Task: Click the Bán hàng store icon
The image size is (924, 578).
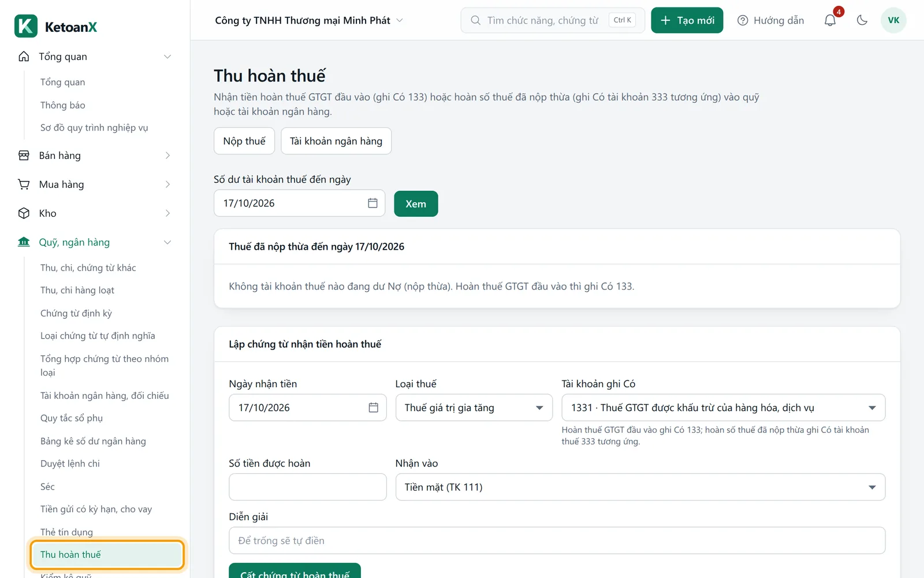Action: 24,155
